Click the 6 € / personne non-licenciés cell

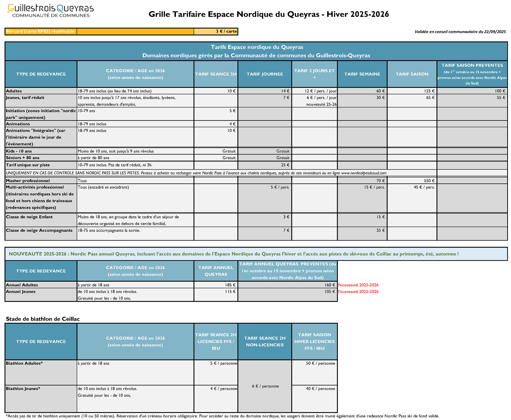pos(265,386)
